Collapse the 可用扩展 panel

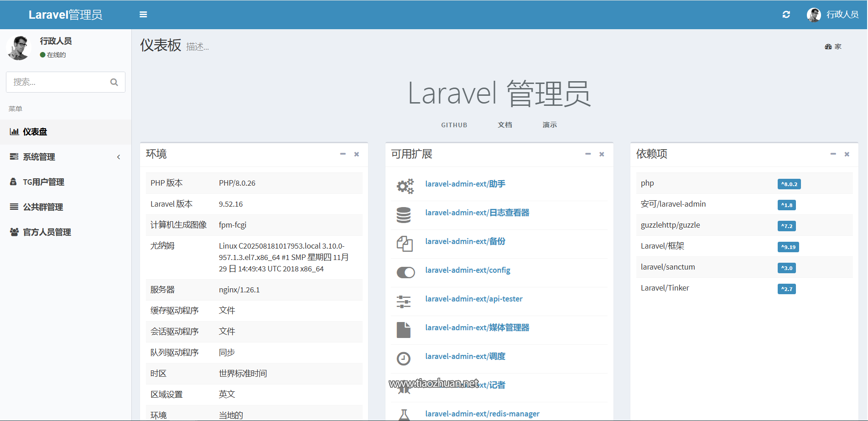588,154
